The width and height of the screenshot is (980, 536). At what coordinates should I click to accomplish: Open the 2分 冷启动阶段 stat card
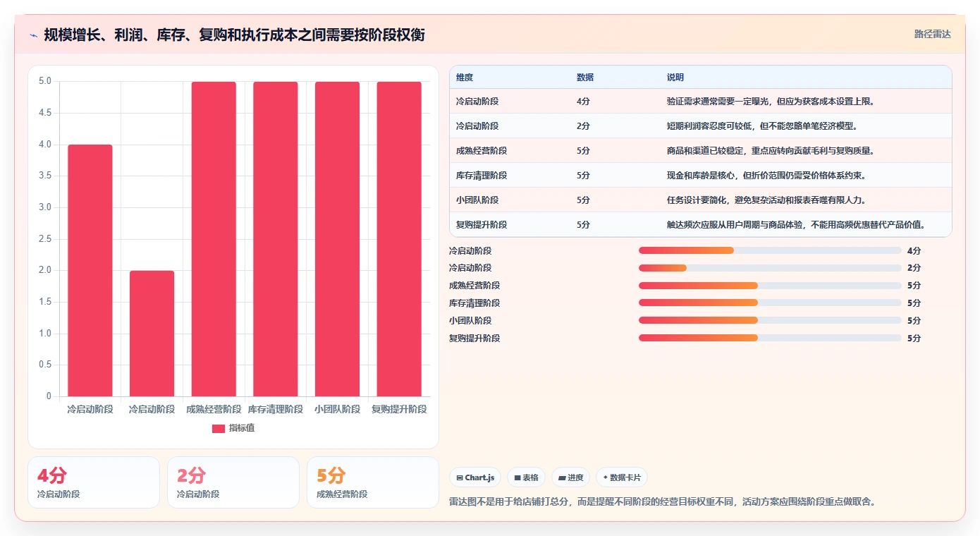(233, 482)
